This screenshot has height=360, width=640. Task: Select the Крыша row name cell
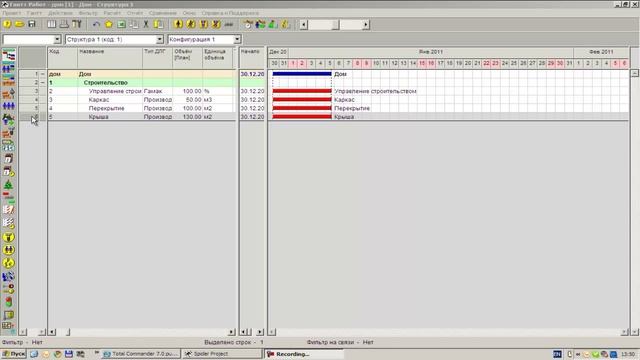[110, 117]
